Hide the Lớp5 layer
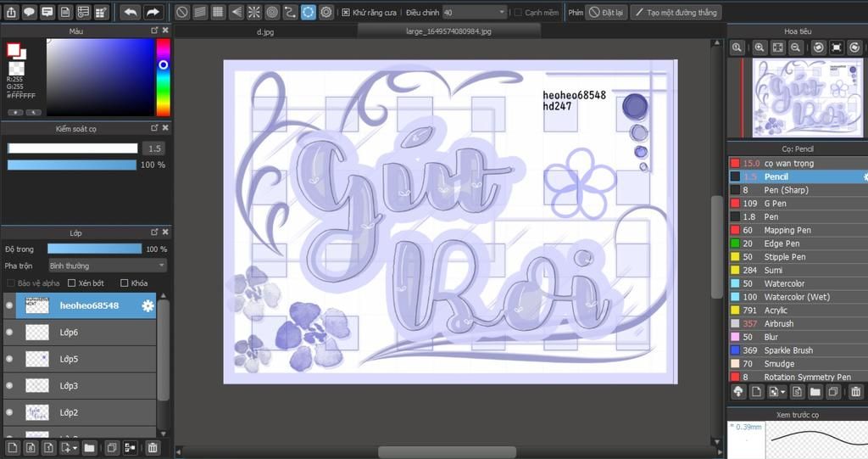Viewport: 868px width, 459px height. click(x=9, y=359)
